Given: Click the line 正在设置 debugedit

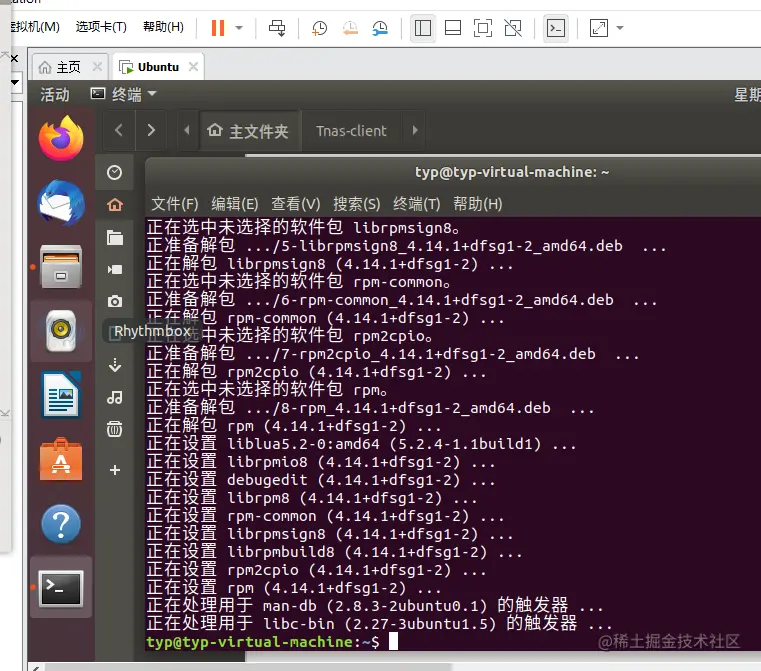Looking at the screenshot, I should click(321, 480).
